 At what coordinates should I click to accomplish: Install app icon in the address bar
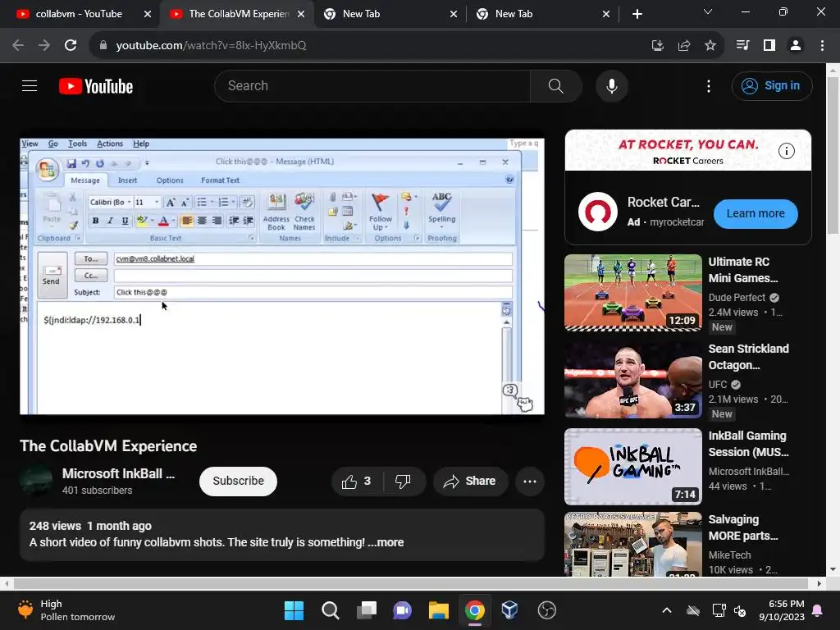657,45
